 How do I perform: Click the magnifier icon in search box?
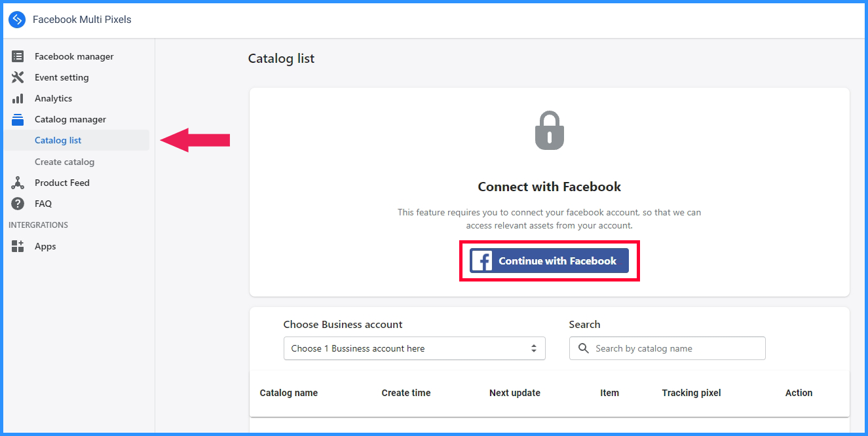coord(584,348)
